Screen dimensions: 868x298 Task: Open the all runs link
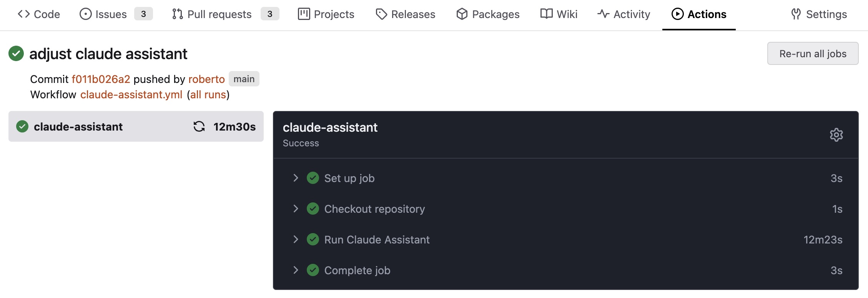pyautogui.click(x=208, y=94)
